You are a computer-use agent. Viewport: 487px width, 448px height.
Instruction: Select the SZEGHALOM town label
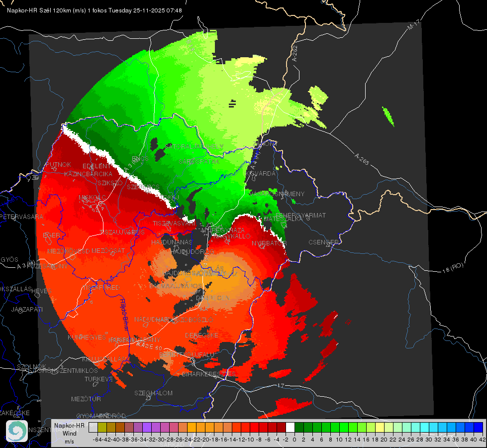click(153, 393)
